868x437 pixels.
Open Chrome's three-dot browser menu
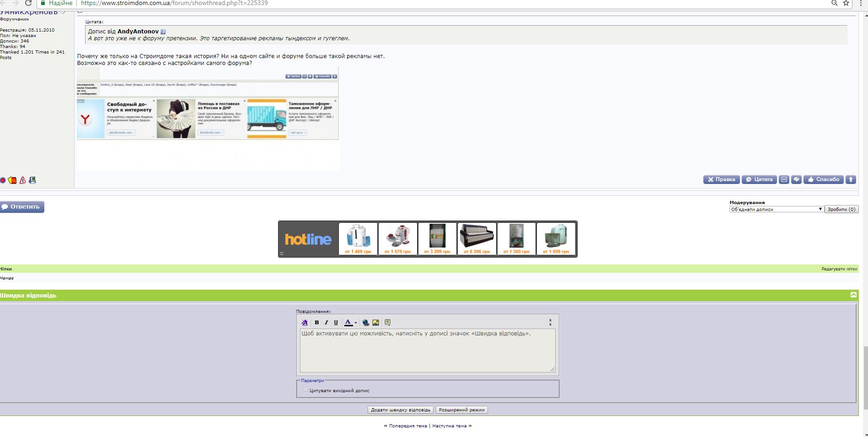click(x=861, y=4)
